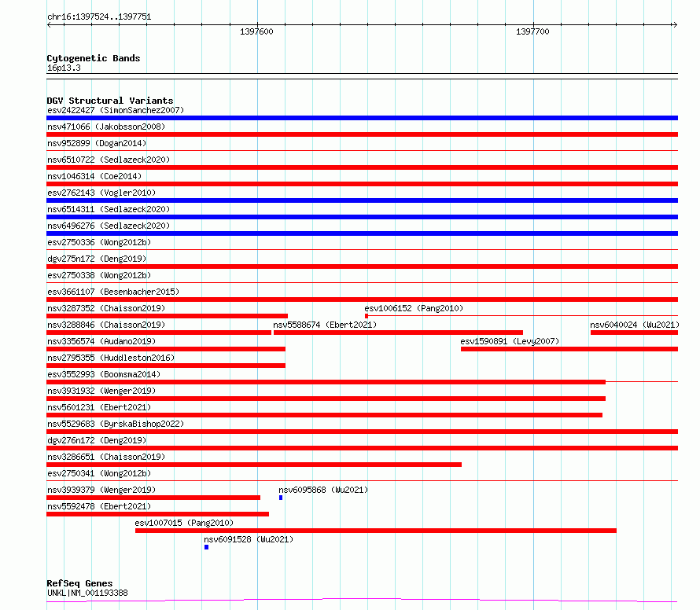Click the Cytogenetic Bands track title
Viewport: 700px width, 610px height.
[x=94, y=58]
